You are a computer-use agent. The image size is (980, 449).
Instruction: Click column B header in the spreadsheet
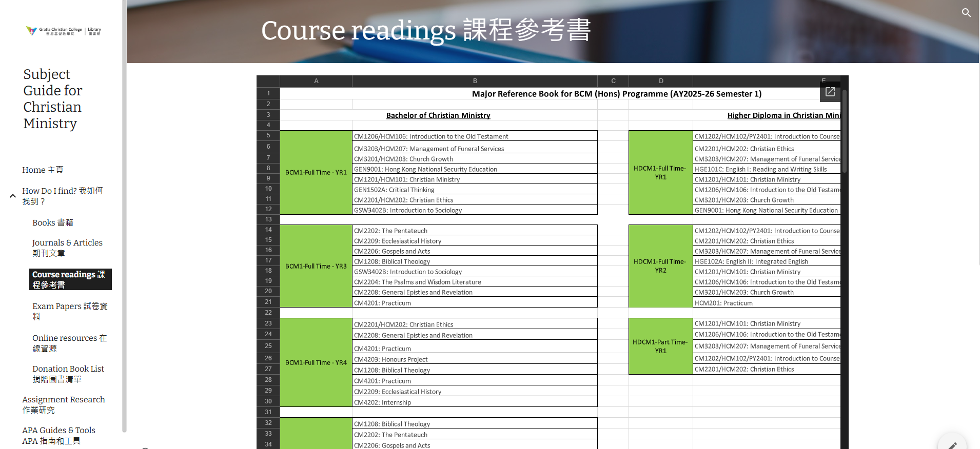[x=475, y=81]
